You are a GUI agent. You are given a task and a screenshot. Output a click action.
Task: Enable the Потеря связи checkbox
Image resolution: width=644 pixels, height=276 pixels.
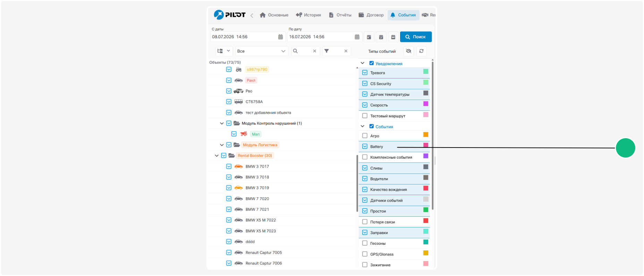(365, 222)
